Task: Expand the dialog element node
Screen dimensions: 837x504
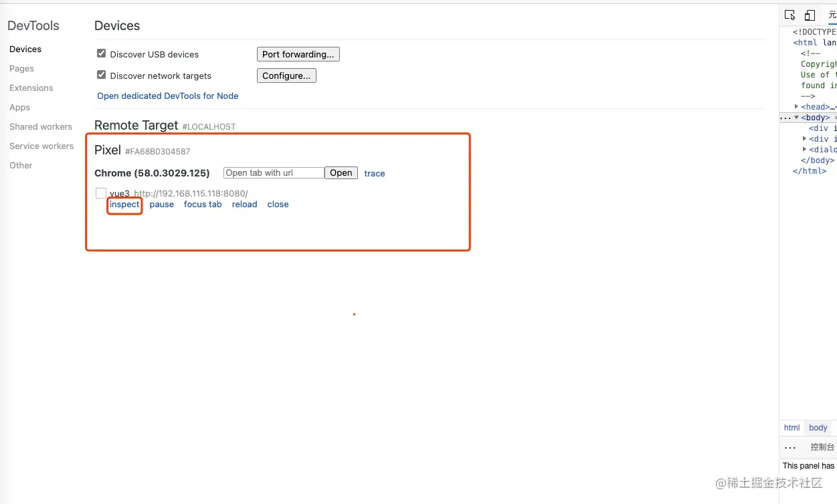Action: (x=804, y=150)
